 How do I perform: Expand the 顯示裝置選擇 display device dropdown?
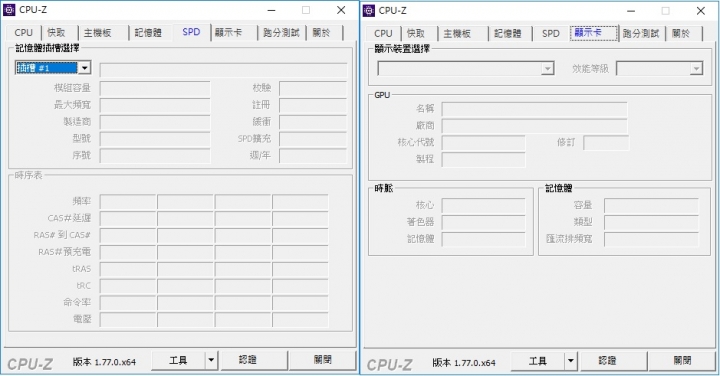547,68
